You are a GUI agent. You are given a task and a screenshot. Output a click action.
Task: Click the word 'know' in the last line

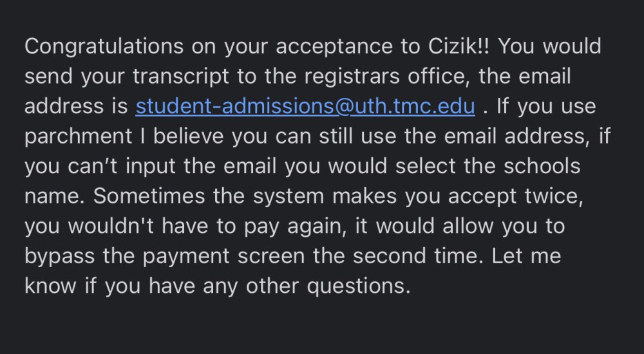click(50, 286)
